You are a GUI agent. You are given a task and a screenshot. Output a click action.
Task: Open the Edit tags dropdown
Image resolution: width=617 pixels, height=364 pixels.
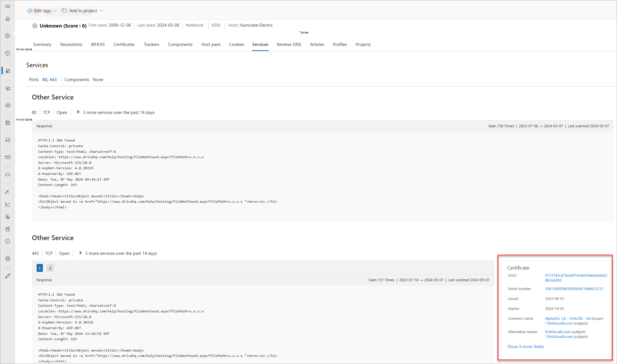pyautogui.click(x=42, y=11)
